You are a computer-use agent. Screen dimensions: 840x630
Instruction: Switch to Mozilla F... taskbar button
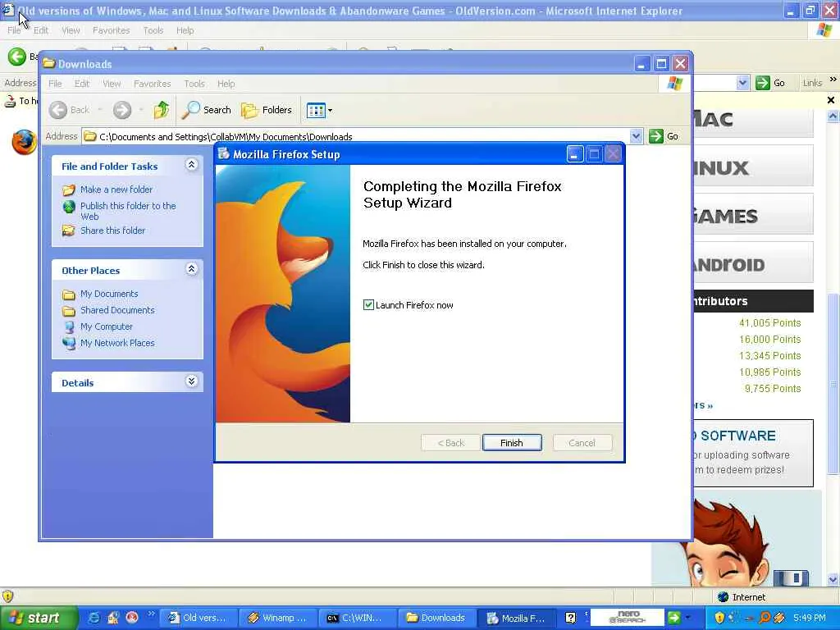(x=516, y=618)
